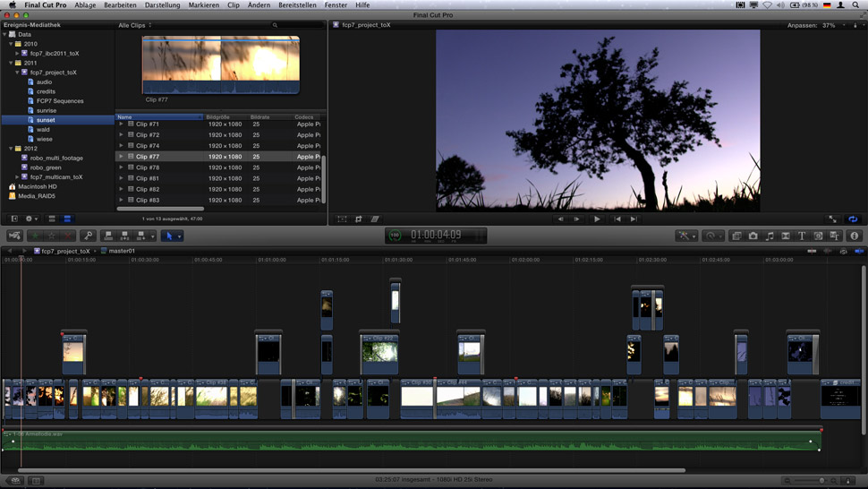Open the Music and Sound browser
This screenshot has width=868, height=489.
click(x=770, y=236)
